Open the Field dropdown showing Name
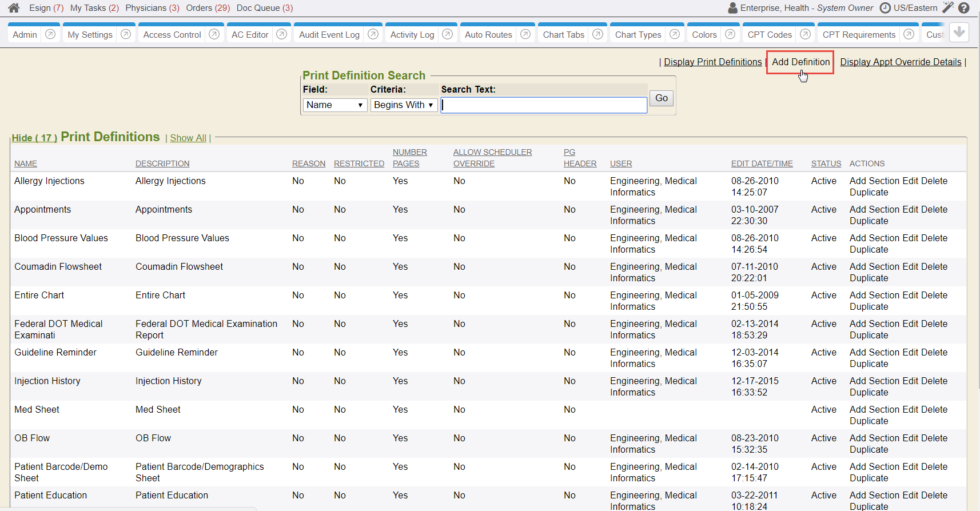 click(x=334, y=105)
